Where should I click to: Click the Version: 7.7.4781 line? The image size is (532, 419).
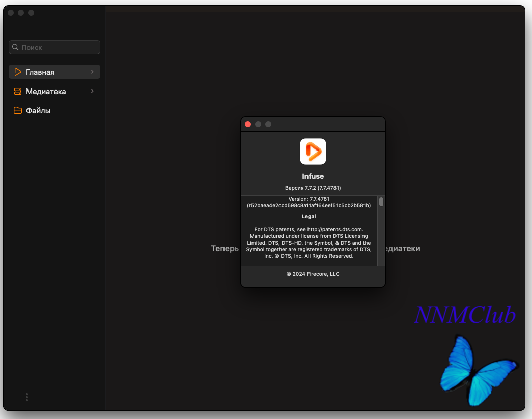point(309,199)
